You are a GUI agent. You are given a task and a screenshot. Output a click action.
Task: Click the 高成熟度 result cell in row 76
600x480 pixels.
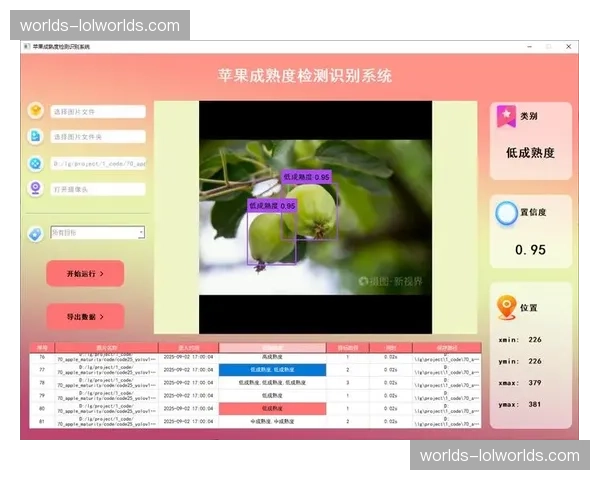coord(272,357)
